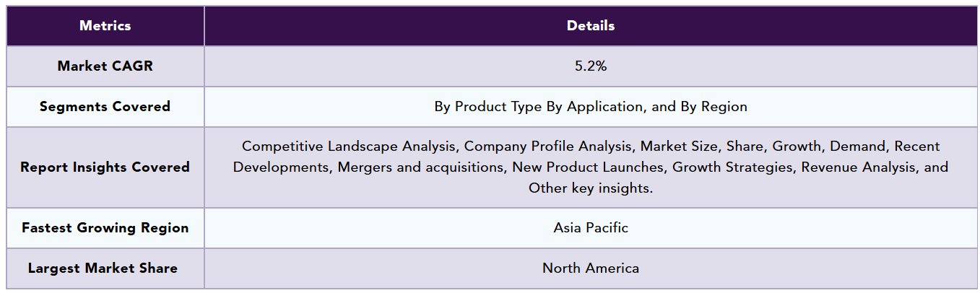Select the Market CAGR row label
The width and height of the screenshot is (980, 293).
[105, 66]
